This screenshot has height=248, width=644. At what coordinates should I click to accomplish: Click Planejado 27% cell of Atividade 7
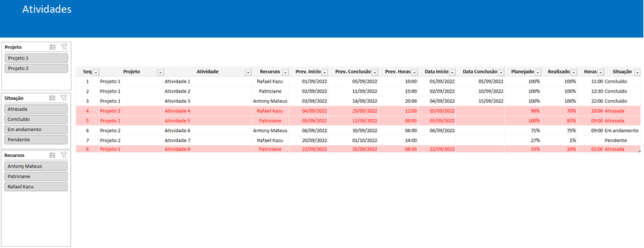(x=523, y=140)
